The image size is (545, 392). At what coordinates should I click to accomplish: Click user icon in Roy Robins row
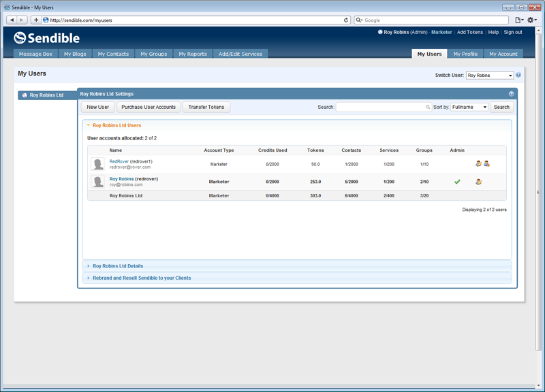[x=479, y=182]
